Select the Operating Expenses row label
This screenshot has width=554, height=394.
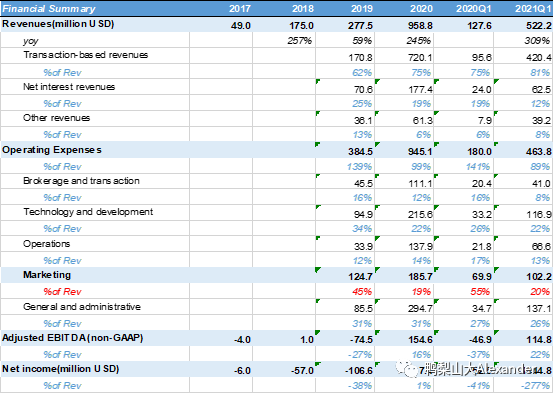52,150
